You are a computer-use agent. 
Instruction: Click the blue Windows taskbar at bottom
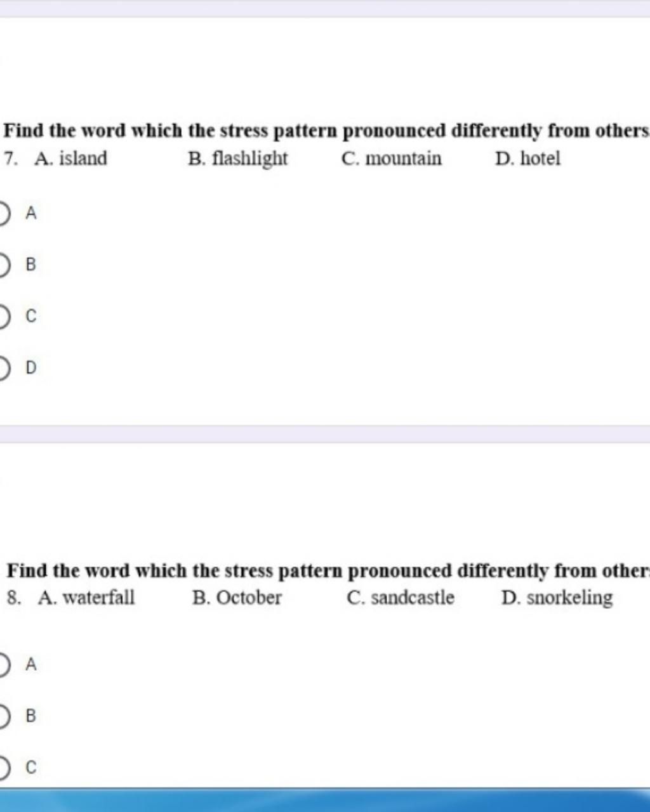(325, 801)
